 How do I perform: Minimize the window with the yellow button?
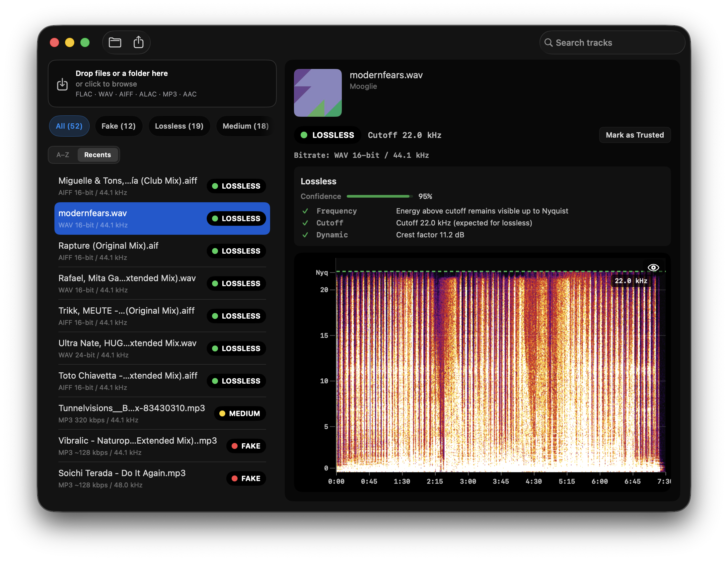click(70, 43)
